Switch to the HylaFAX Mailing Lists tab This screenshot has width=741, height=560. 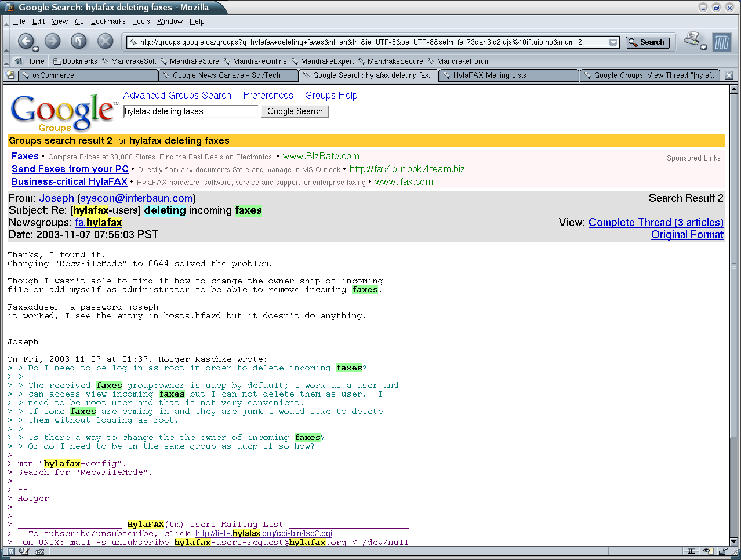click(508, 75)
